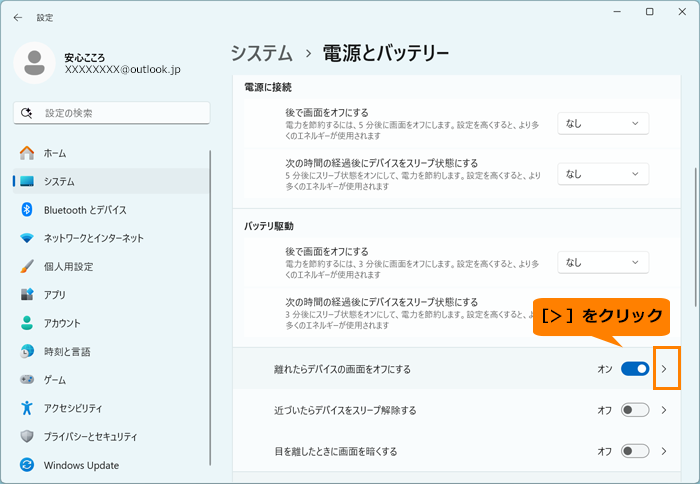Open Bluetooth とデバイス settings
Viewport: 700px width, 484px height.
111,209
